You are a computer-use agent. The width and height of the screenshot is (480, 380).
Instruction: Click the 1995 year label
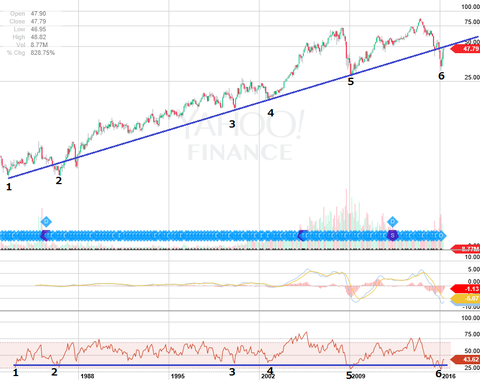pos(178,376)
